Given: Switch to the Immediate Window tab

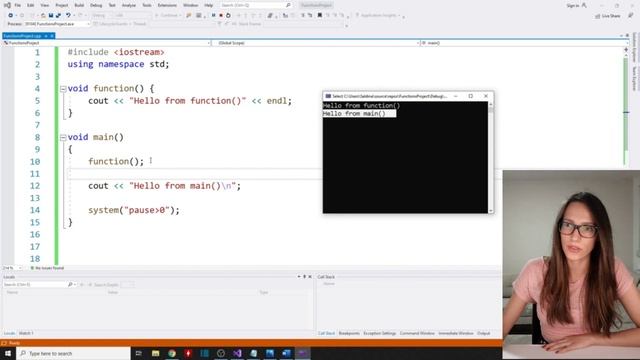Looking at the screenshot, I should click(x=456, y=333).
